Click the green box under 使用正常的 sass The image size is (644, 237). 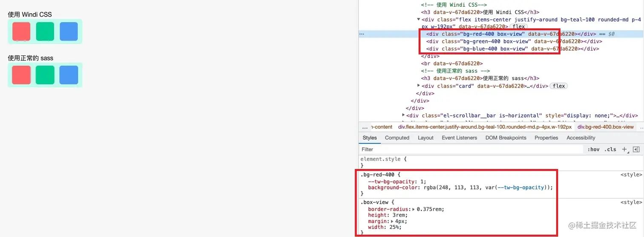pos(45,75)
